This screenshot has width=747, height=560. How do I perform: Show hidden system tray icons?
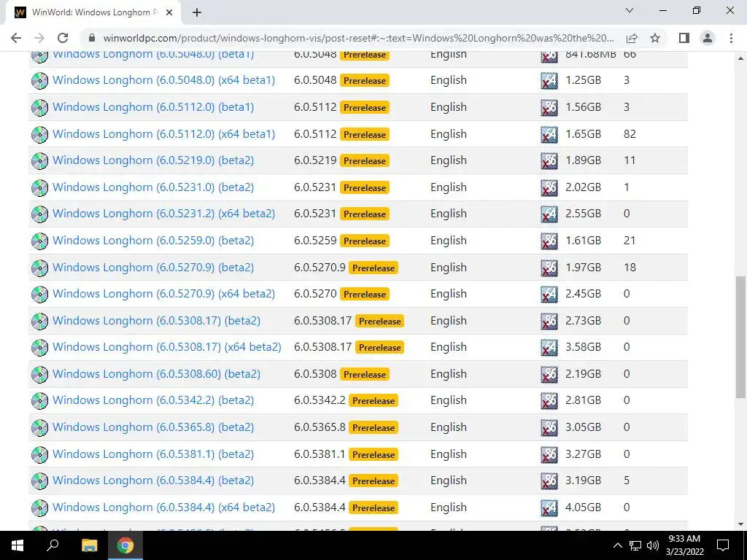[x=617, y=545]
